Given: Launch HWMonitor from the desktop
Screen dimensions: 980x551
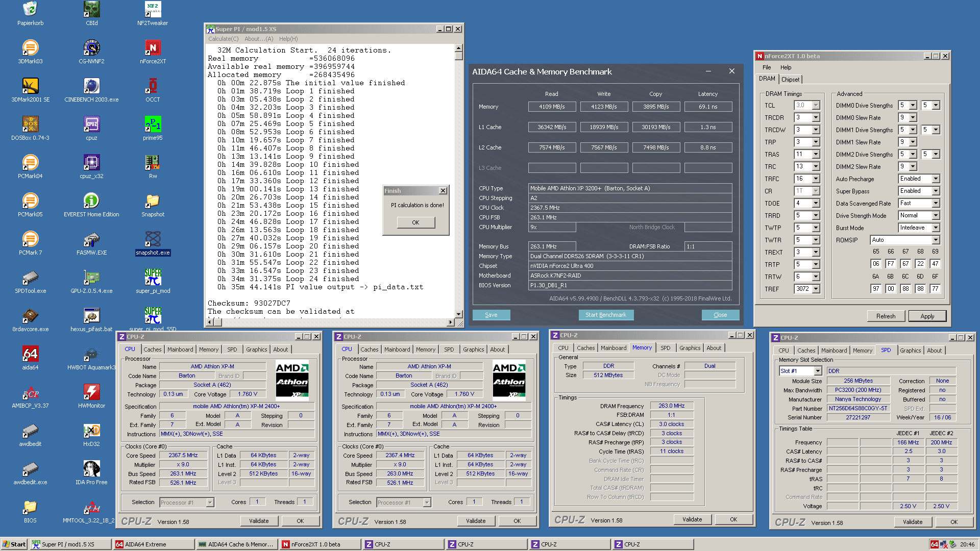Looking at the screenshot, I should [91, 392].
